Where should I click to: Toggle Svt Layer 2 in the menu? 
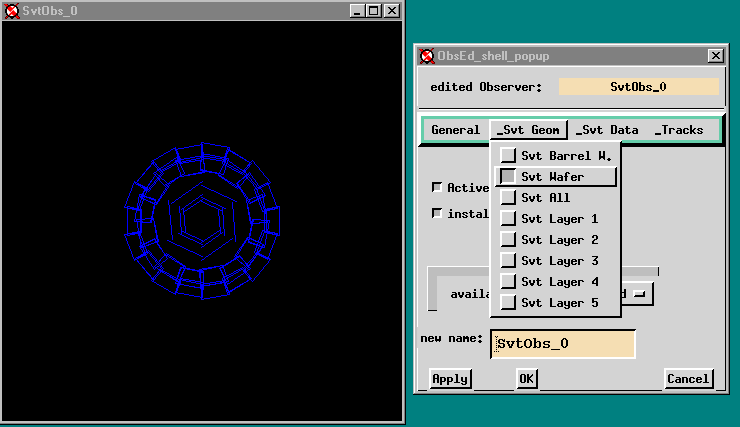click(509, 240)
